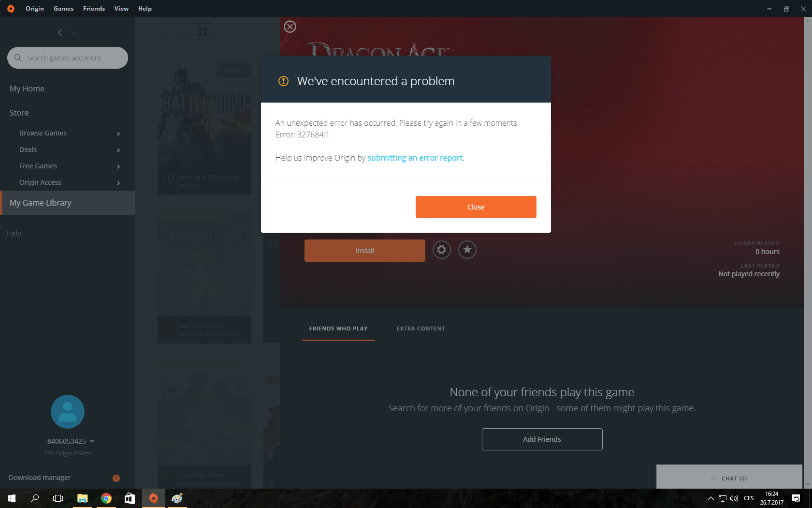Open the Store section

(19, 113)
